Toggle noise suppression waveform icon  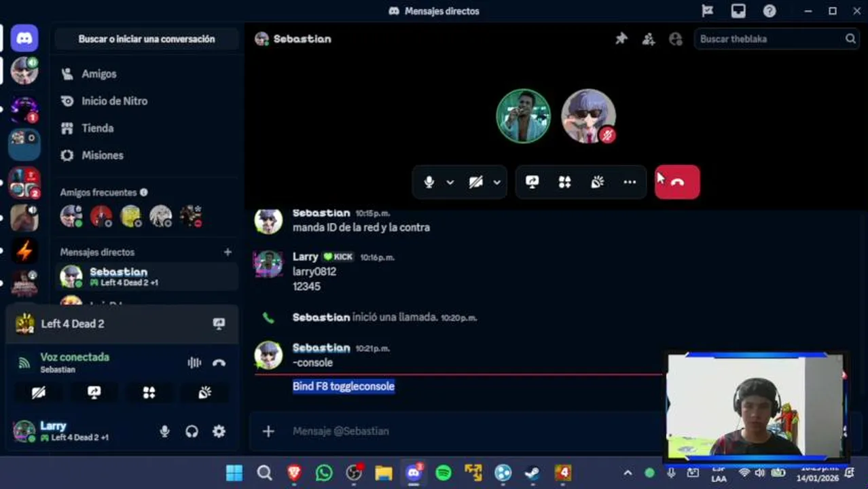[x=194, y=363]
